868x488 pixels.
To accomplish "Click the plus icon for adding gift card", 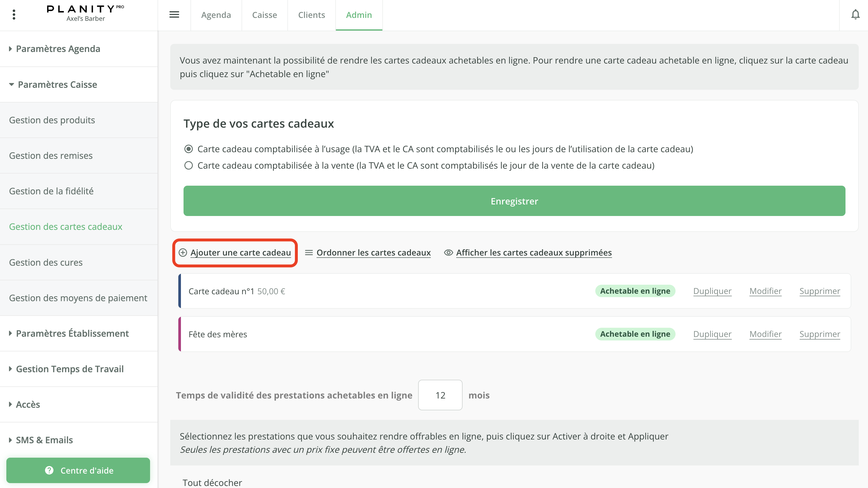I will (x=183, y=253).
